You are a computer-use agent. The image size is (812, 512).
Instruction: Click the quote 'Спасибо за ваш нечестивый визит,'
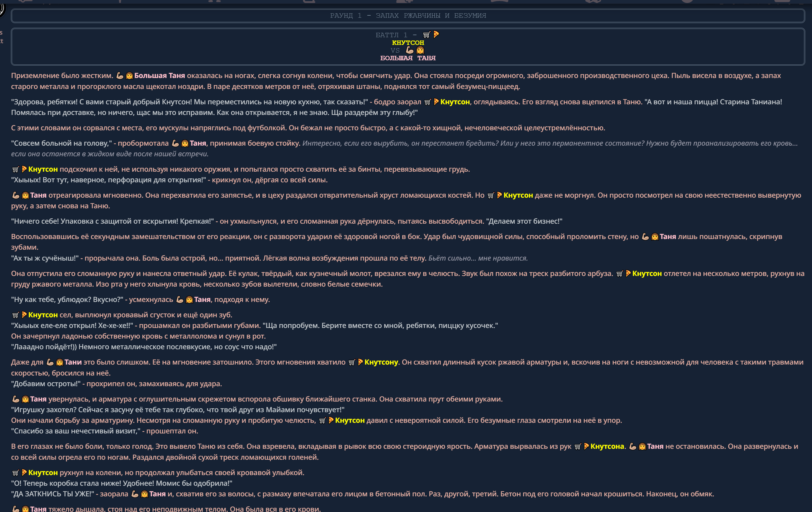pyautogui.click(x=76, y=431)
